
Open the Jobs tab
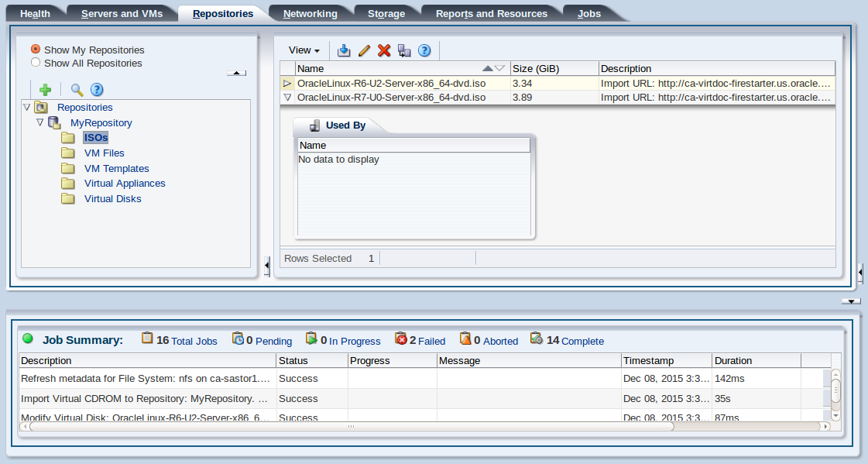589,13
